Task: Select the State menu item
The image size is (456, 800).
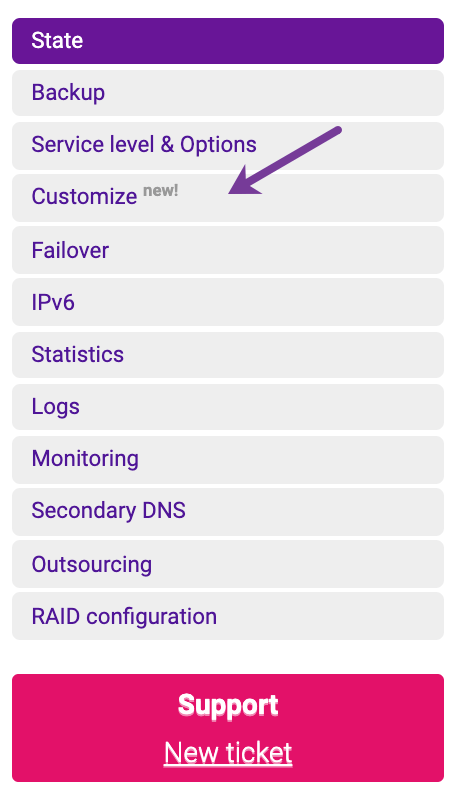Action: [x=228, y=41]
